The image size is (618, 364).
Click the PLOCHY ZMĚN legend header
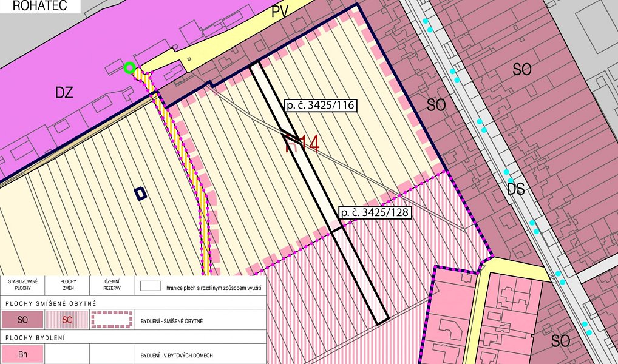(x=68, y=285)
